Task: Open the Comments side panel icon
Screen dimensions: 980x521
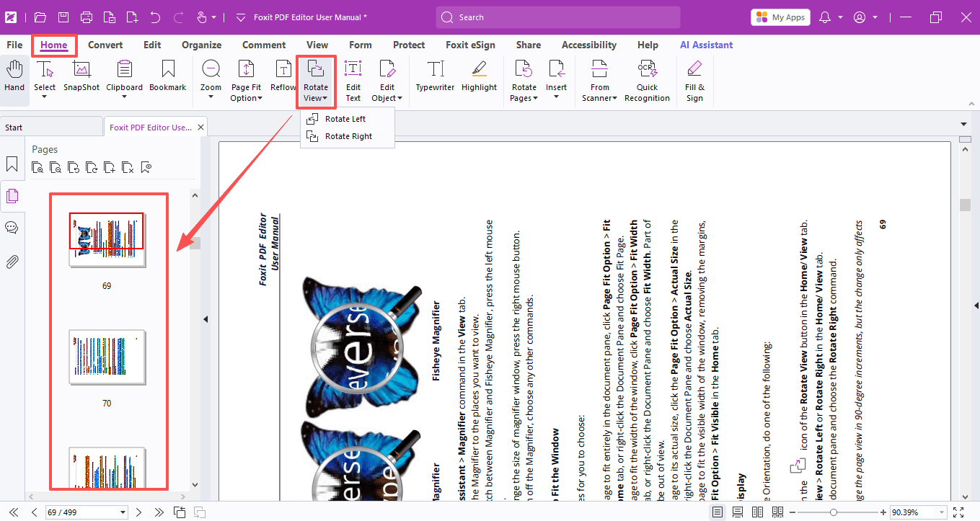Action: [12, 228]
